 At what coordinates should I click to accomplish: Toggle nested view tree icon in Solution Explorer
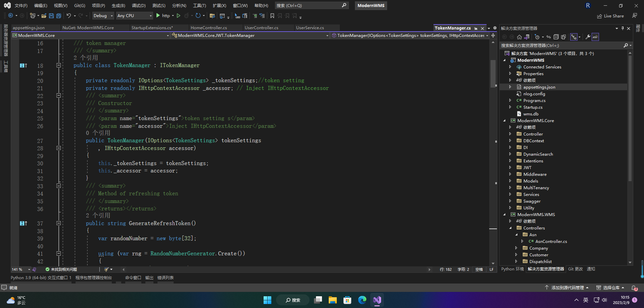[x=574, y=37]
